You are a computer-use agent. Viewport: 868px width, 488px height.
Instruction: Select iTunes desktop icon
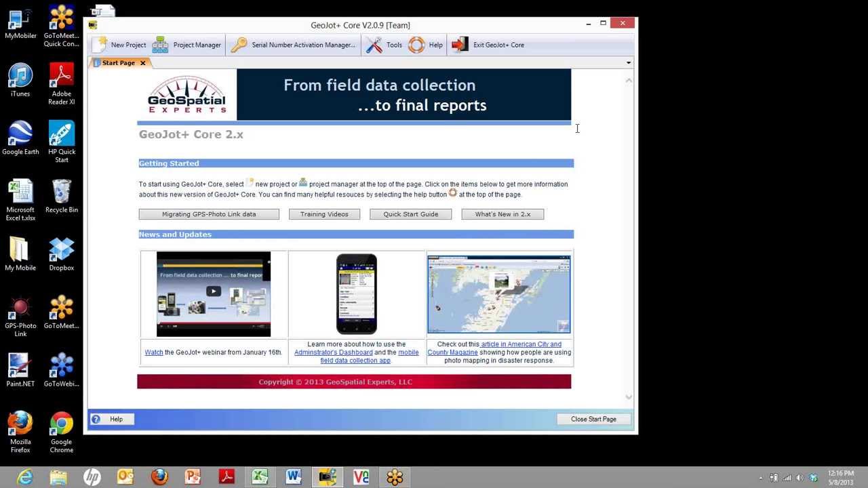pos(20,81)
